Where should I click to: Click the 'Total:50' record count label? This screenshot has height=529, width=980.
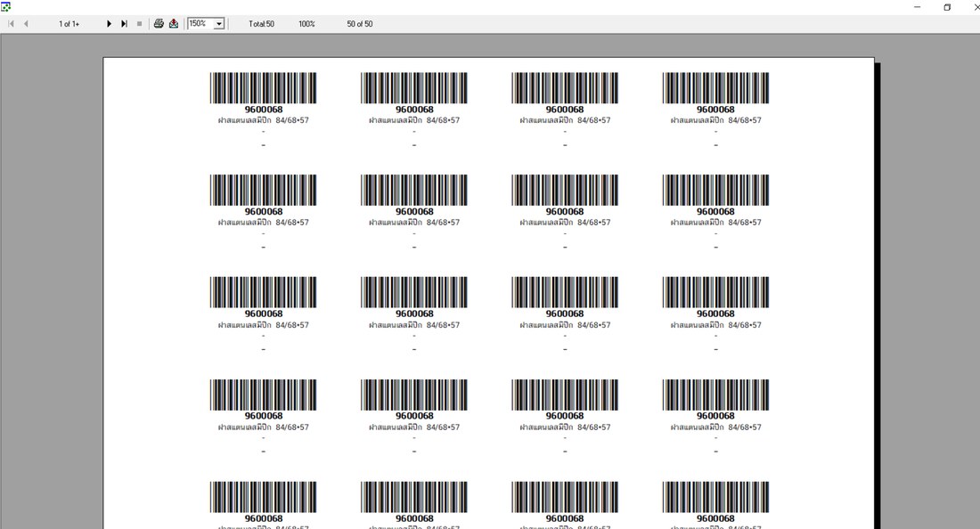coord(261,24)
